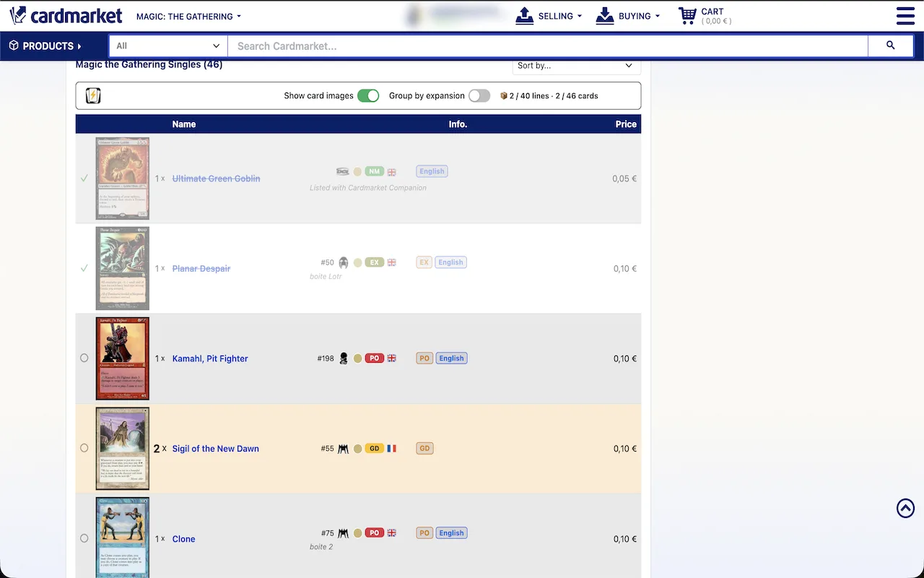Click the red PO condition badge on Kamahl row
924x578 pixels.
click(x=374, y=358)
